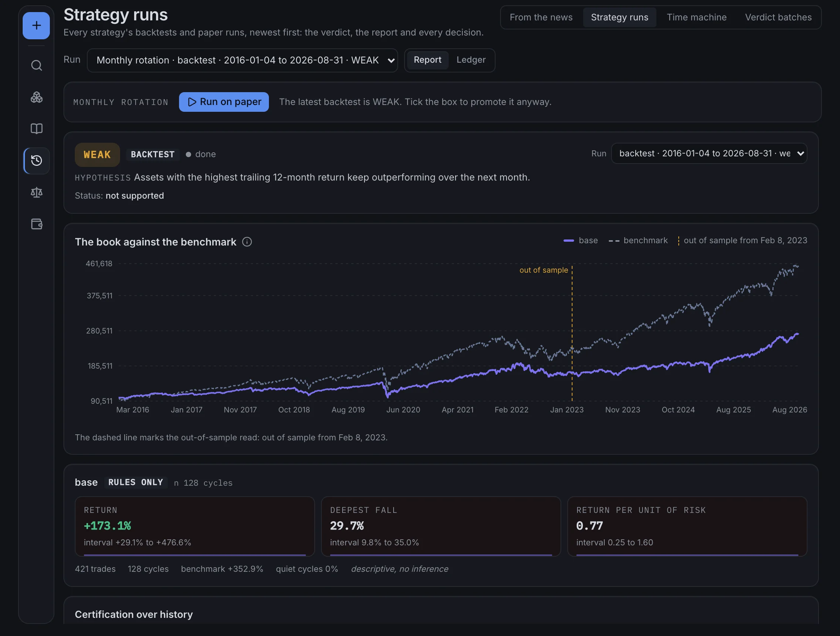Click the 461,618 y-axis label
The height and width of the screenshot is (636, 840).
99,264
